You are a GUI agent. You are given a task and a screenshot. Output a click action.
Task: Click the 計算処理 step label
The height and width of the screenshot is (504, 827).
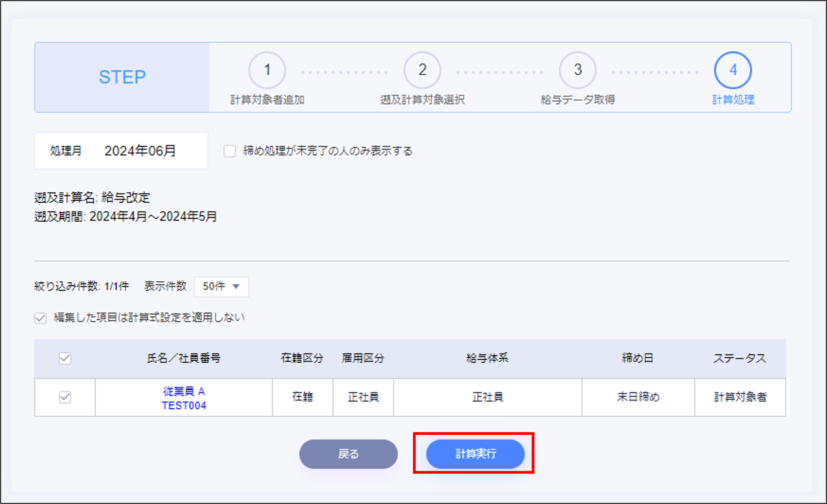[x=733, y=100]
